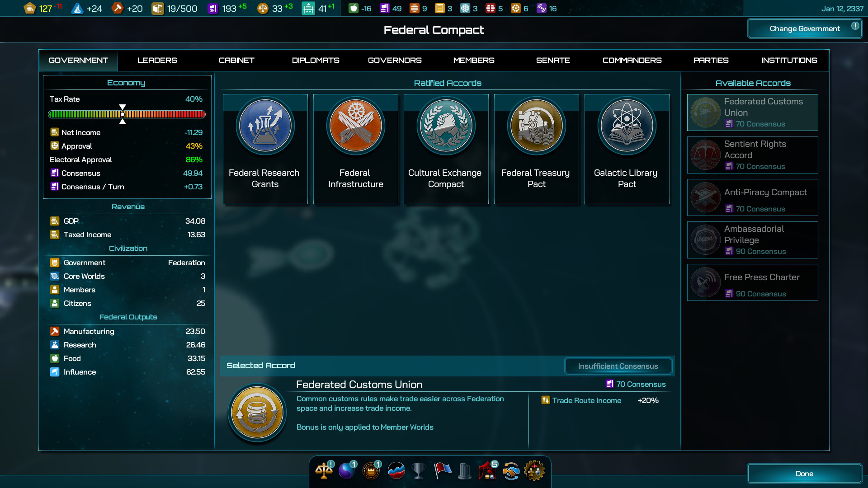Click the Federated Customs Union coin emblem
This screenshot has height=488, width=868.
point(257,413)
